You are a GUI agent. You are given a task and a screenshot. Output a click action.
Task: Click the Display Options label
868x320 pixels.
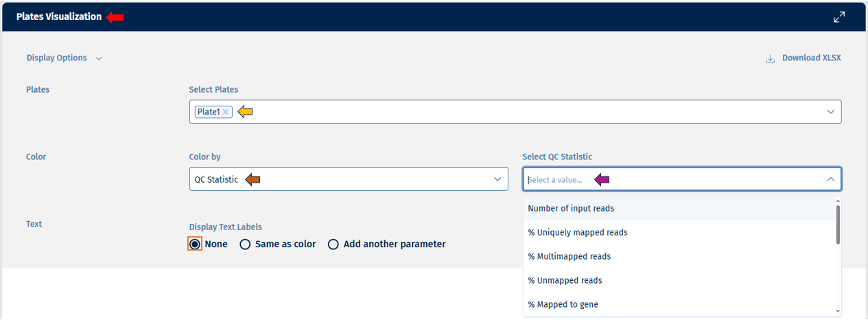tap(57, 58)
